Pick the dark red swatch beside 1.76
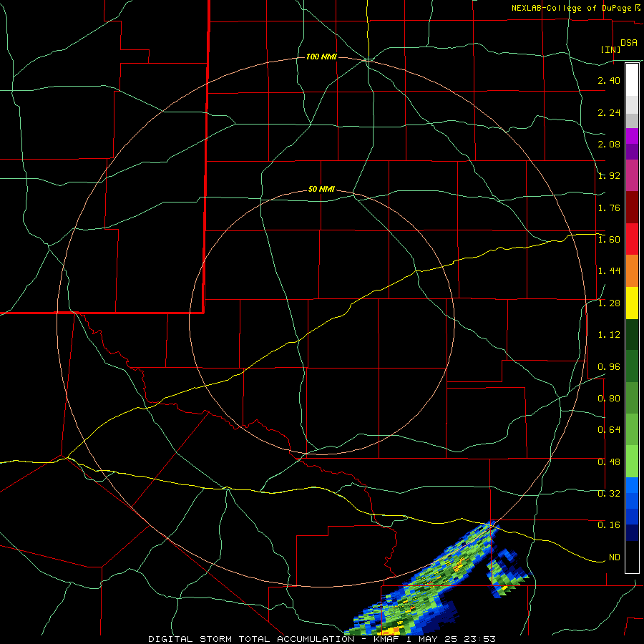Viewport: 644px width, 644px height. pos(632,208)
